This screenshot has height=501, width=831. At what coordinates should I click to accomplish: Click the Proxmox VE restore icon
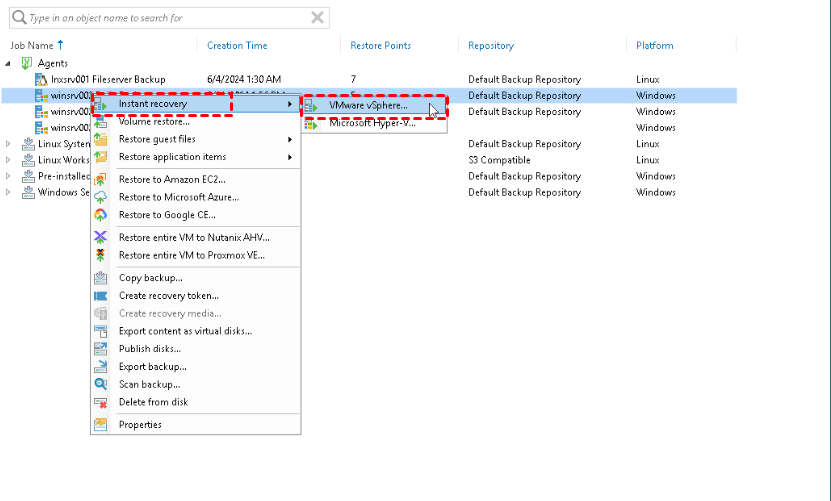point(100,255)
